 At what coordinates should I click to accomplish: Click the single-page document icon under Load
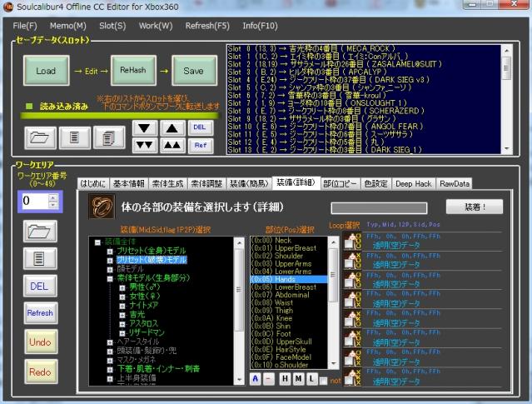click(x=75, y=136)
